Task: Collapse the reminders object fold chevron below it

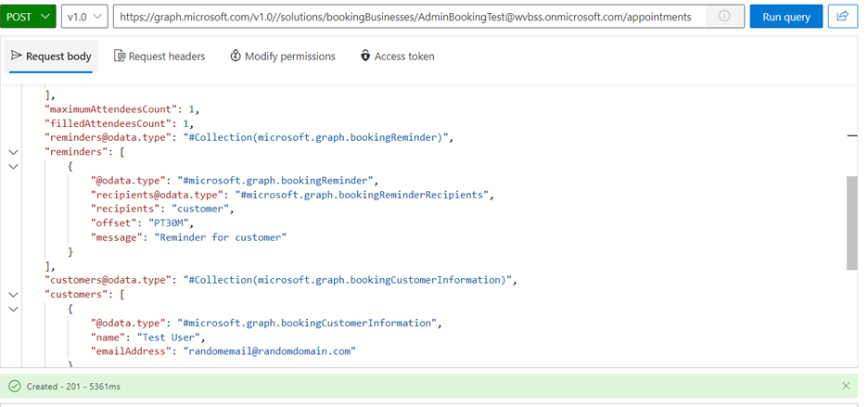Action: click(x=13, y=166)
